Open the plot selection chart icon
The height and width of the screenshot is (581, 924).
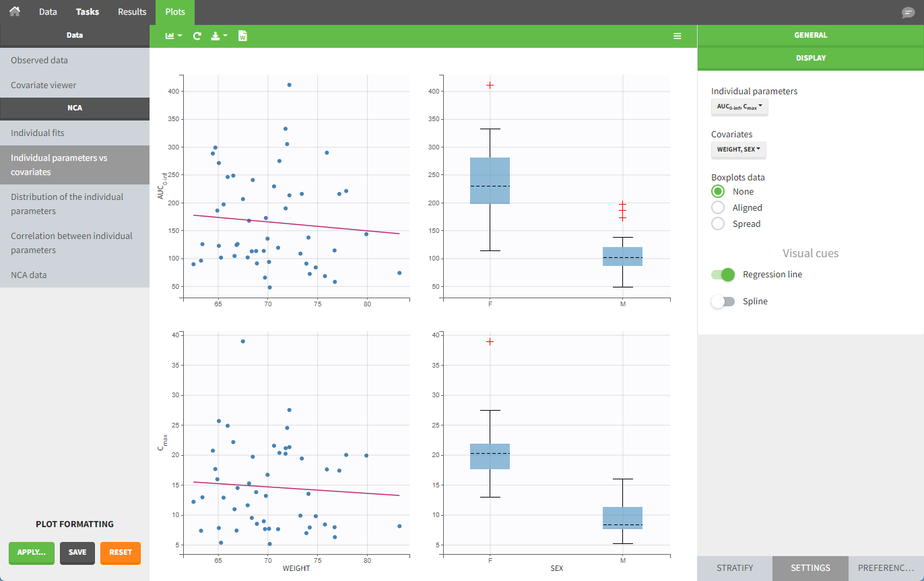pos(174,36)
